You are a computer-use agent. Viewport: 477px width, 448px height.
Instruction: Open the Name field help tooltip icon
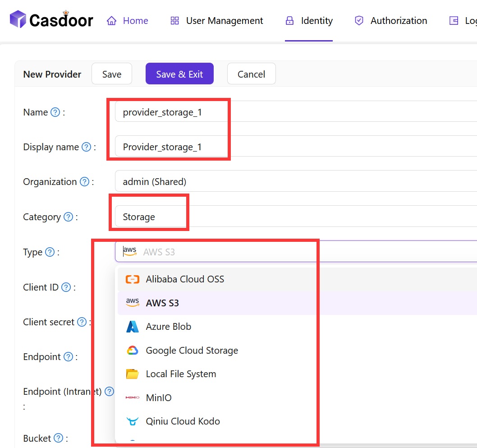pyautogui.click(x=55, y=112)
